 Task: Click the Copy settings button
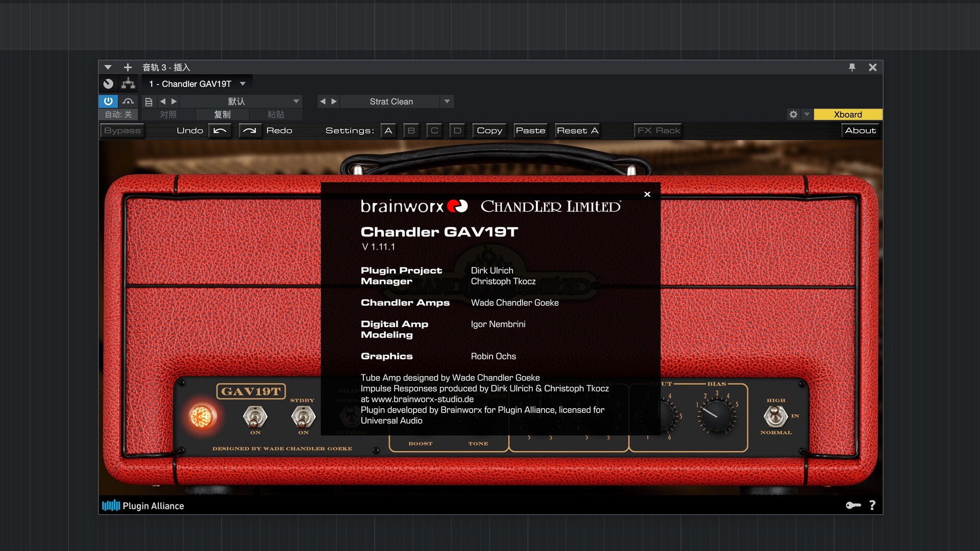click(x=489, y=131)
